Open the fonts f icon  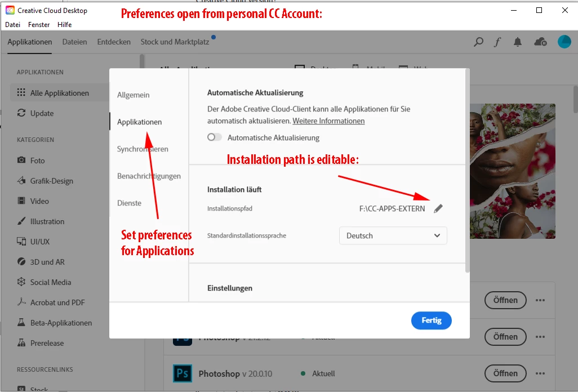[x=497, y=42]
